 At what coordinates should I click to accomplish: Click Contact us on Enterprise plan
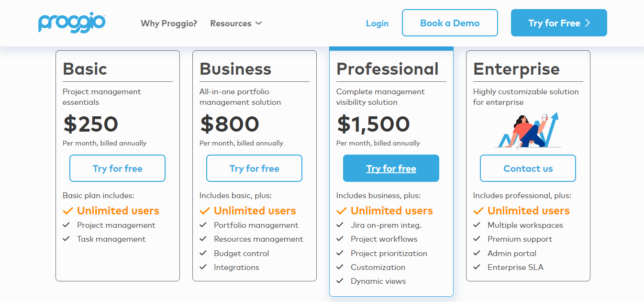coord(528,168)
